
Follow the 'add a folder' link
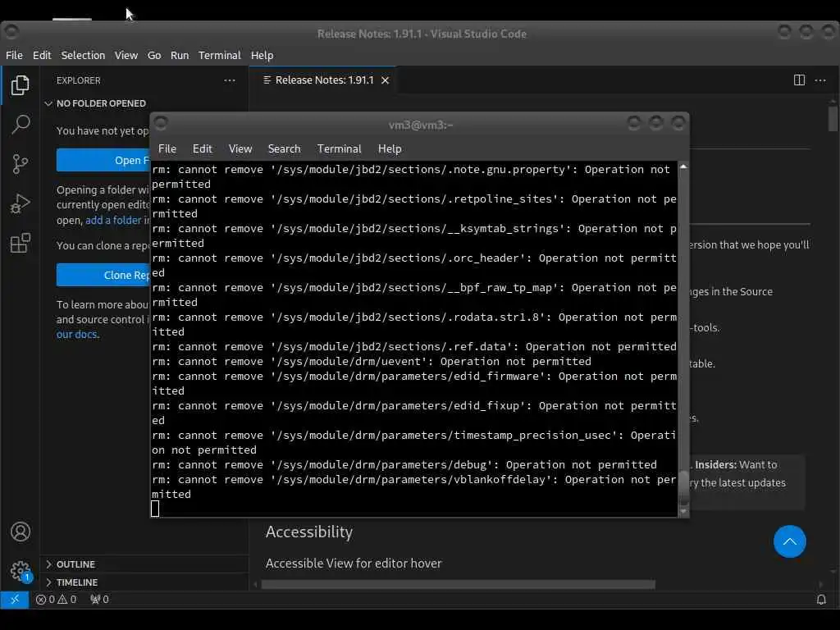[113, 220]
